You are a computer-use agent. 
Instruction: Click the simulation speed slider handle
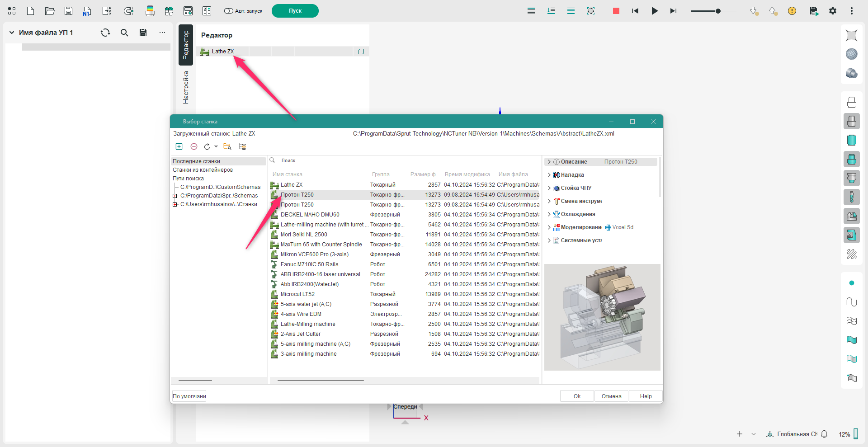click(x=718, y=11)
